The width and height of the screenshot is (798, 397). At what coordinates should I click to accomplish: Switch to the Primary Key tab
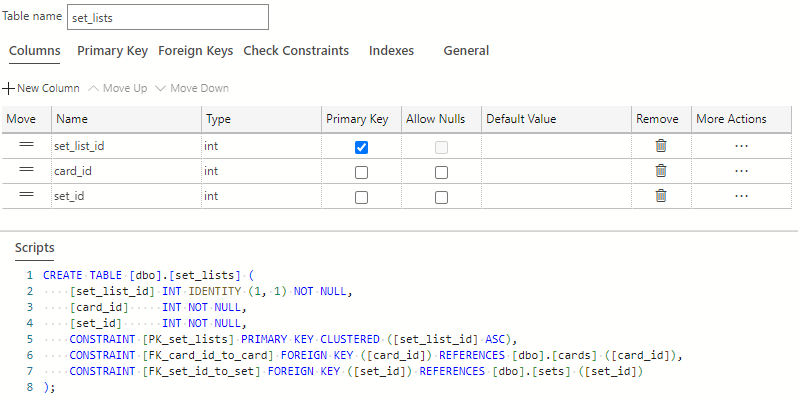(x=112, y=51)
